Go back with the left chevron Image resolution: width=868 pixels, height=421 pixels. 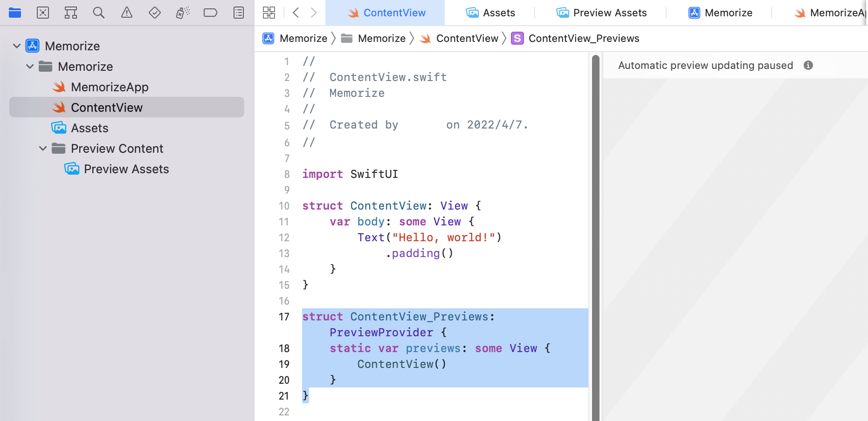[296, 13]
